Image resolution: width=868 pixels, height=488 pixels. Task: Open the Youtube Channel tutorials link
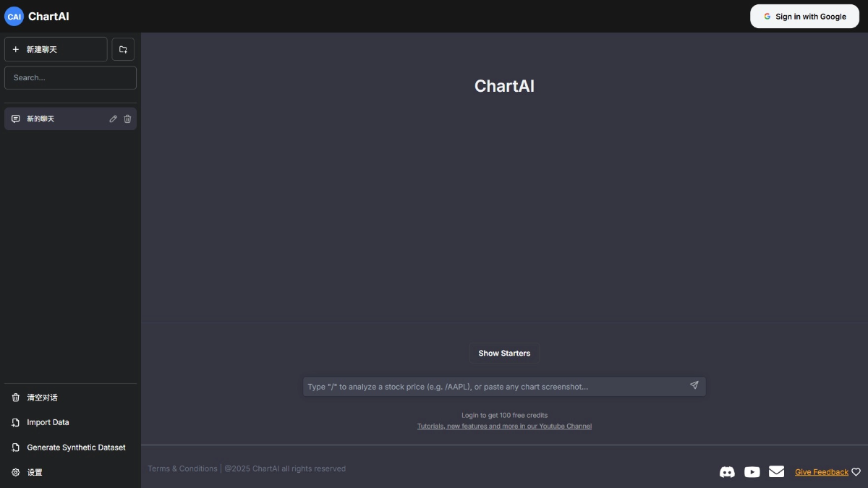[x=504, y=426]
